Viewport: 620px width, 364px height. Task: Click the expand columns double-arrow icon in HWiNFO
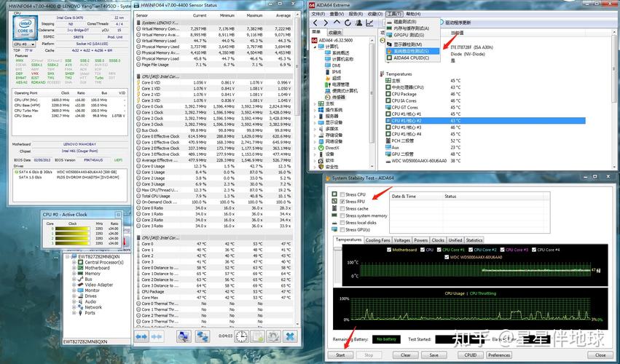[143, 336]
